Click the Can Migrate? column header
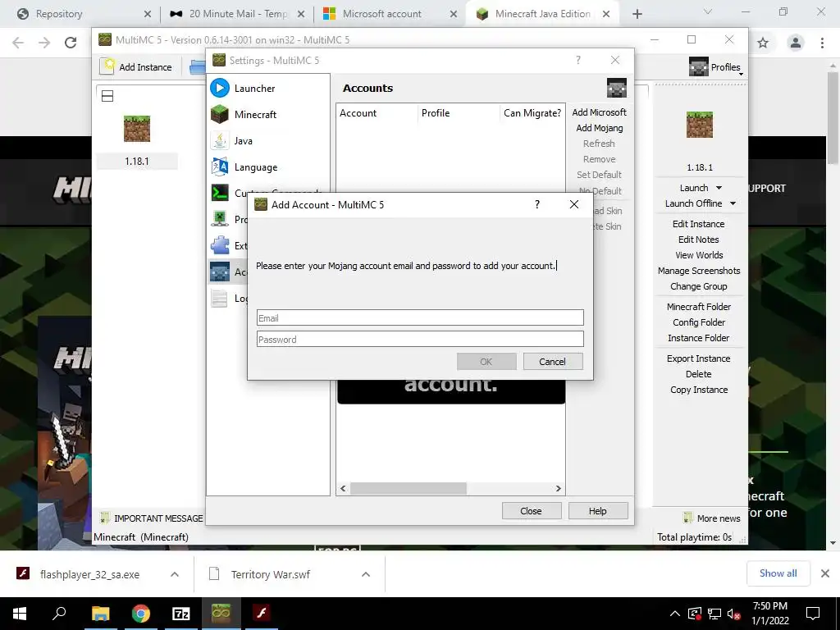The image size is (840, 630). tap(532, 113)
